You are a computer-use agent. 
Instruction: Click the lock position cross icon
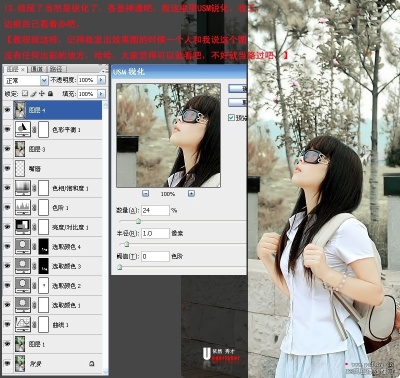42,94
